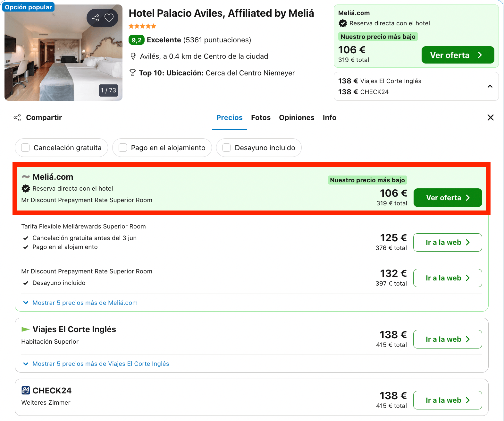The width and height of the screenshot is (504, 421).
Task: Click the Compartir share button
Action: [38, 117]
